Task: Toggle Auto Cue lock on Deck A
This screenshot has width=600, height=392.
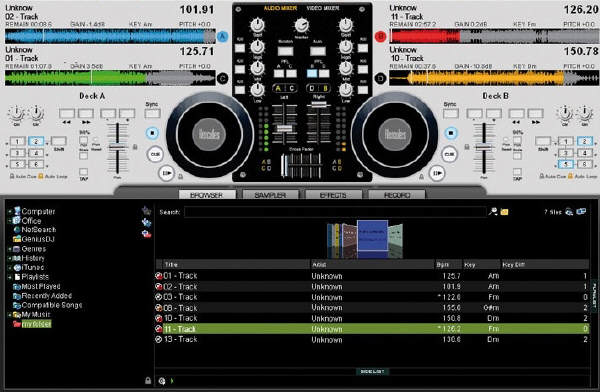Action: click(x=12, y=176)
